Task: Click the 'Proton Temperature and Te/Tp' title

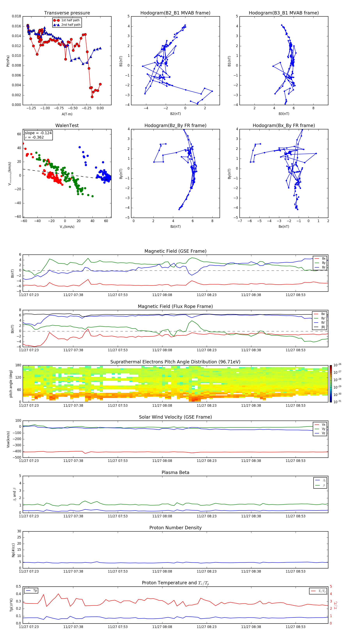Action: tap(175, 583)
